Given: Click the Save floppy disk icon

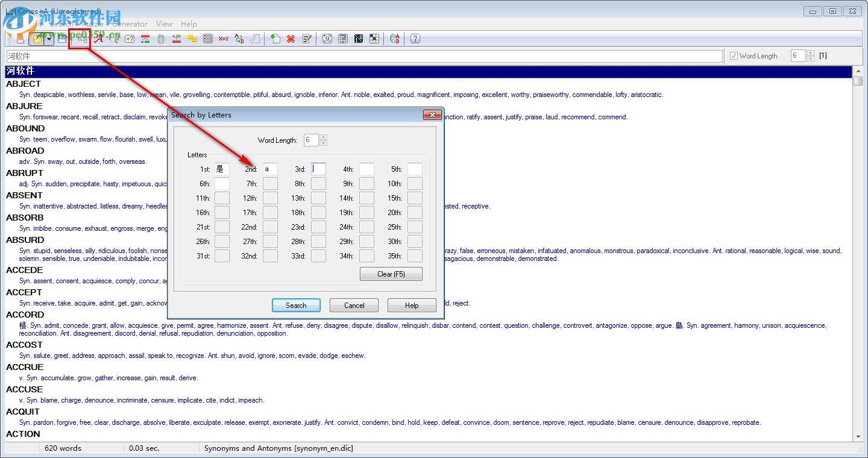Looking at the screenshot, I should click(x=62, y=39).
